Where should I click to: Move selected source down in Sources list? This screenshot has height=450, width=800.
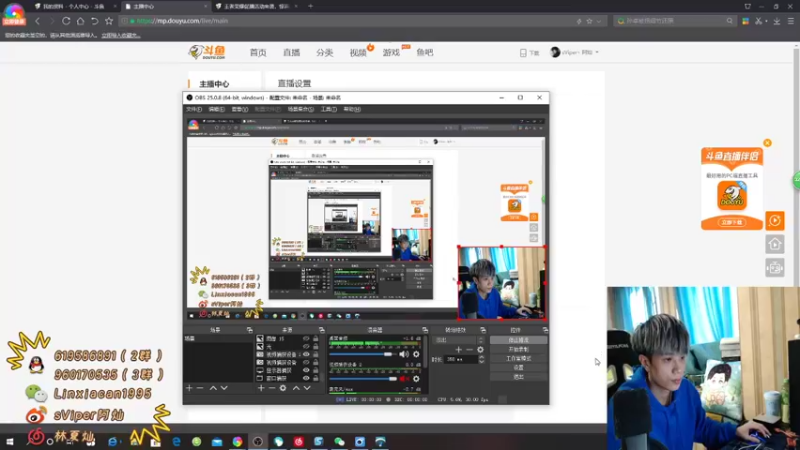(307, 388)
